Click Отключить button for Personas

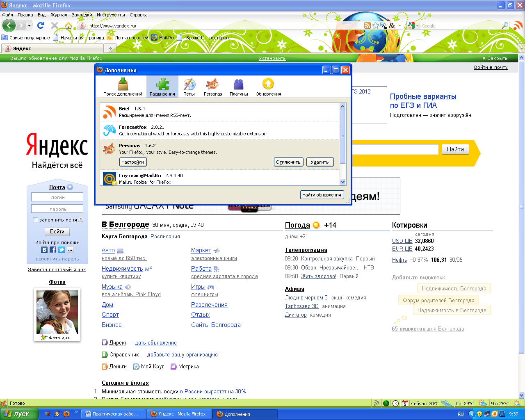[x=288, y=162]
